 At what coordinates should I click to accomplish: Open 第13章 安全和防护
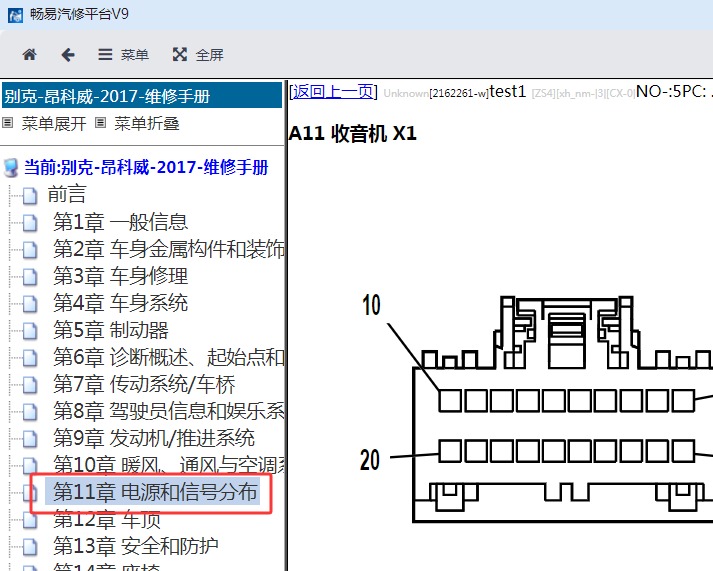point(136,546)
